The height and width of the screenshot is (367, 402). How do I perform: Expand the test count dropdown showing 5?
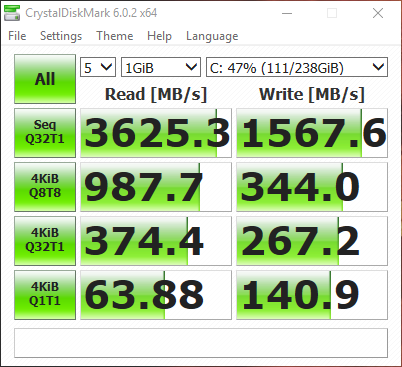[98, 67]
